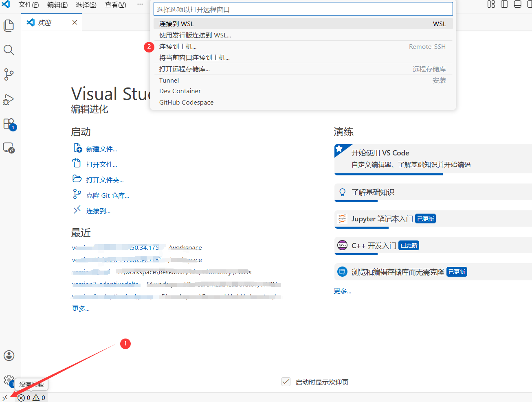
Task: Click the new file icon under 启动
Action: coord(77,148)
